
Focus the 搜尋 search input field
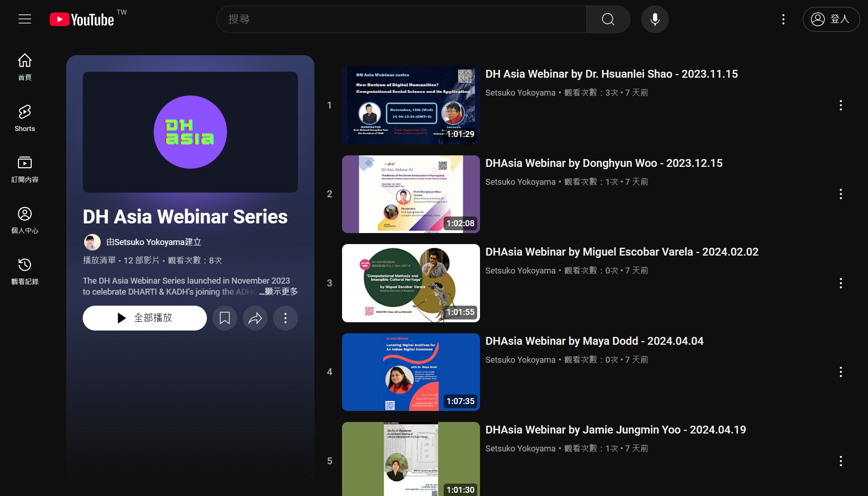401,19
